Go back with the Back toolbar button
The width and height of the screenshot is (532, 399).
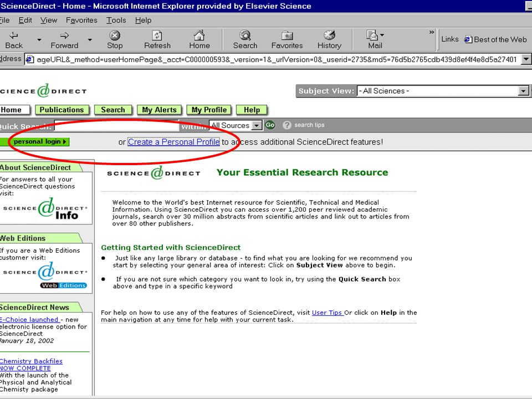coord(14,40)
